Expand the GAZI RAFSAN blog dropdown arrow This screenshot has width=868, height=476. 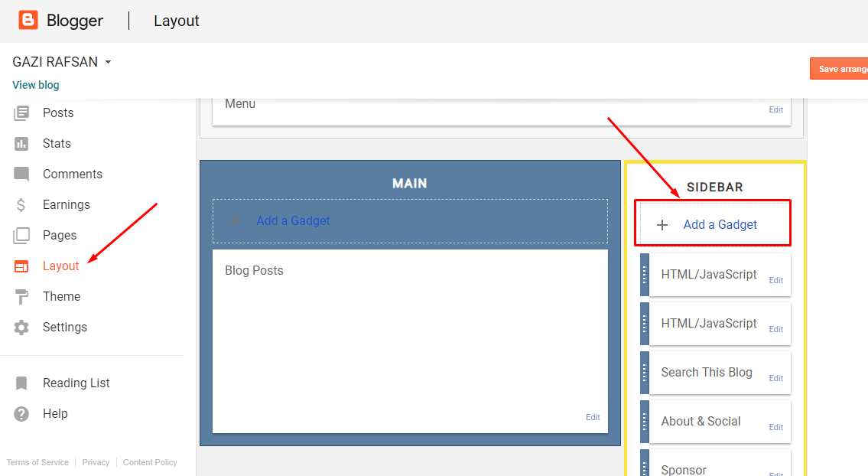(108, 62)
